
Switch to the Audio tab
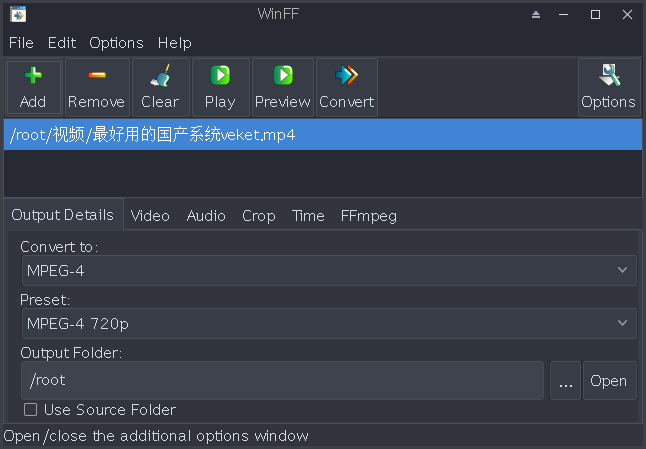(206, 216)
